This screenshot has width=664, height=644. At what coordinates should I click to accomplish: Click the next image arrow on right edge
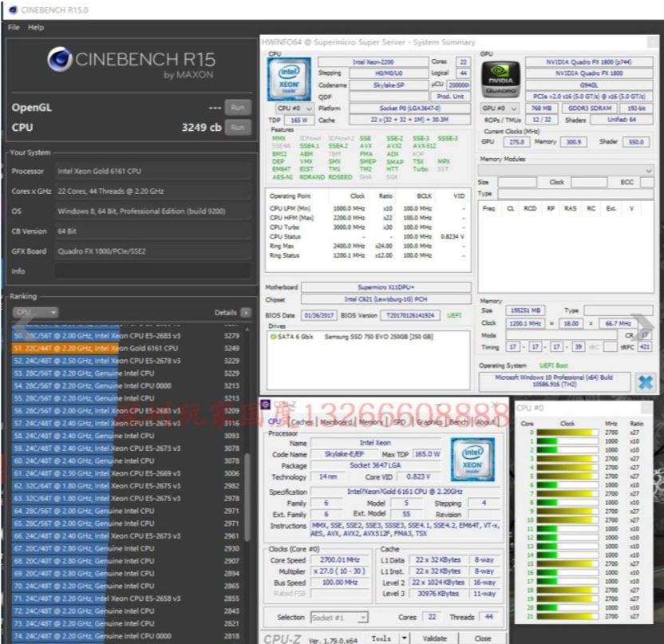[x=642, y=327]
